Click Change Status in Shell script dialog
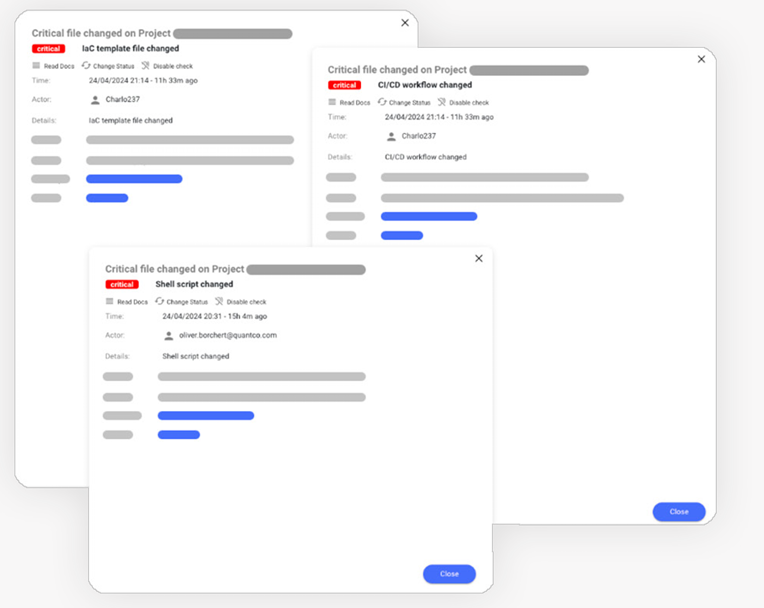Viewport: 764px width, 608px height. click(181, 301)
